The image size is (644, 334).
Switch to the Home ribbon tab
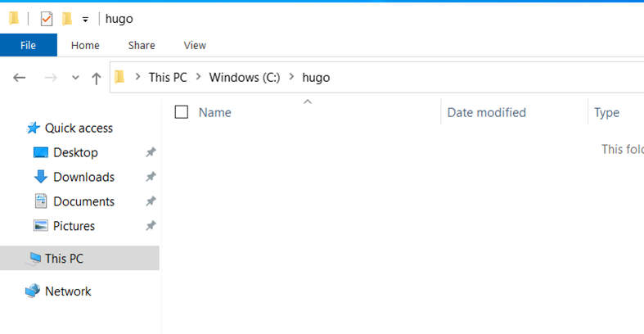pos(85,45)
